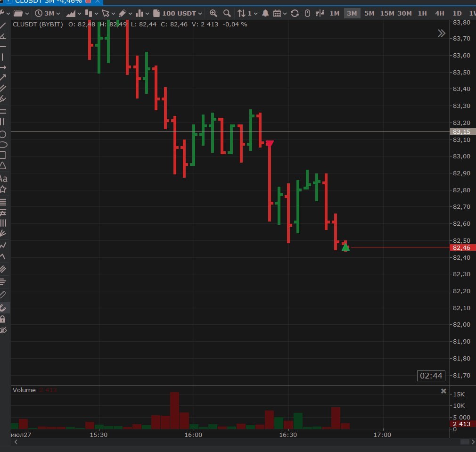Select the three vertical lines time-zones tool

3,223
